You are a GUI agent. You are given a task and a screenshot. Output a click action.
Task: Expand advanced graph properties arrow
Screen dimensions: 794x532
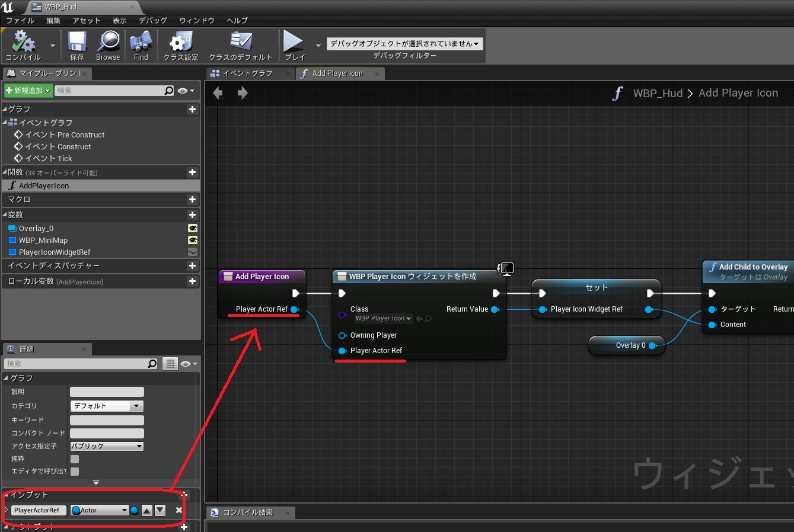click(x=96, y=482)
